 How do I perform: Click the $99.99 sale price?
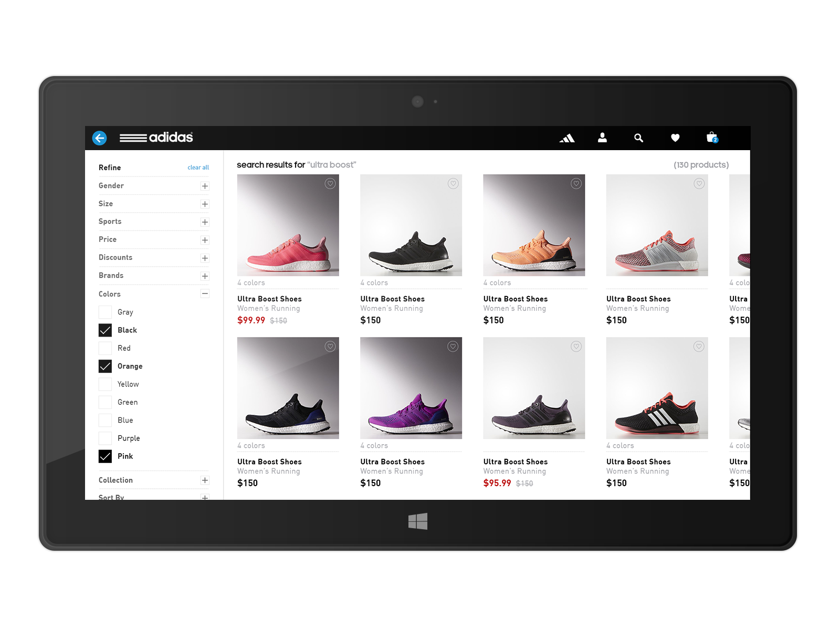pos(251,320)
